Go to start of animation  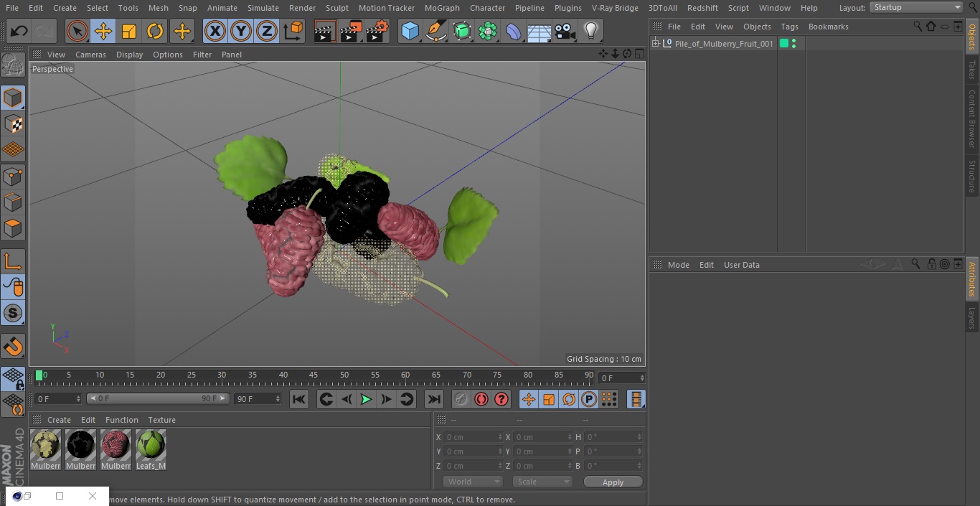tap(299, 400)
